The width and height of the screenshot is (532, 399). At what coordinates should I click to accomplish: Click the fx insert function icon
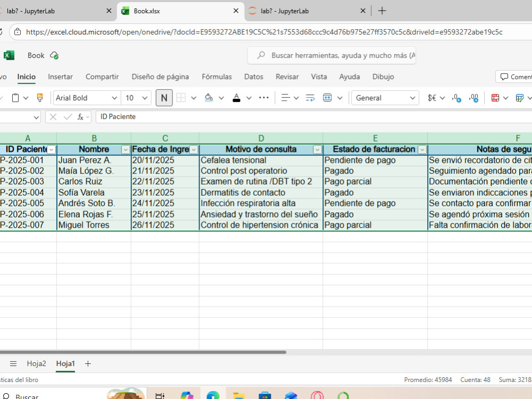[81, 117]
